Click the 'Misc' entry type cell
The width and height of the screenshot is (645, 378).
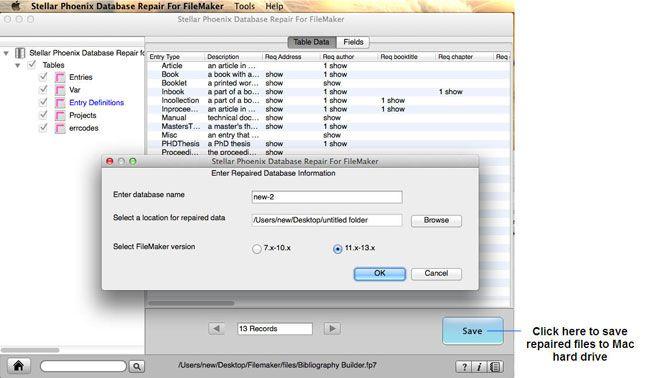pos(169,135)
